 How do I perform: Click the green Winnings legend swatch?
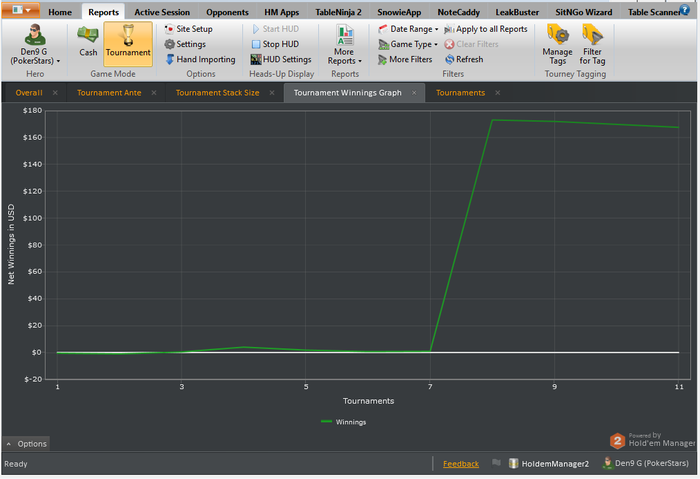point(326,421)
